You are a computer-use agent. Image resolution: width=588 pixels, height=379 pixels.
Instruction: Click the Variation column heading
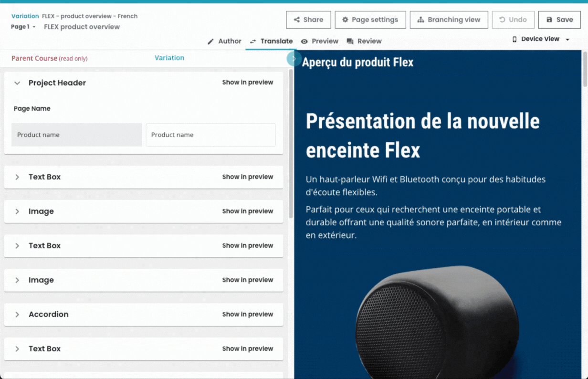point(169,58)
